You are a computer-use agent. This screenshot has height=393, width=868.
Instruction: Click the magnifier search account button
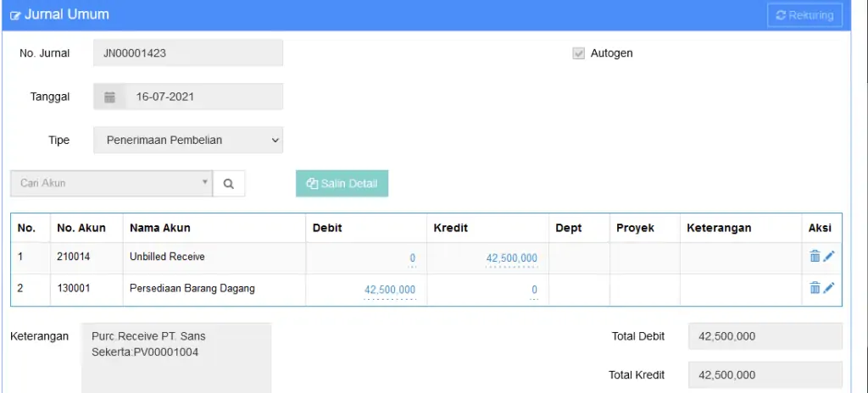(229, 184)
